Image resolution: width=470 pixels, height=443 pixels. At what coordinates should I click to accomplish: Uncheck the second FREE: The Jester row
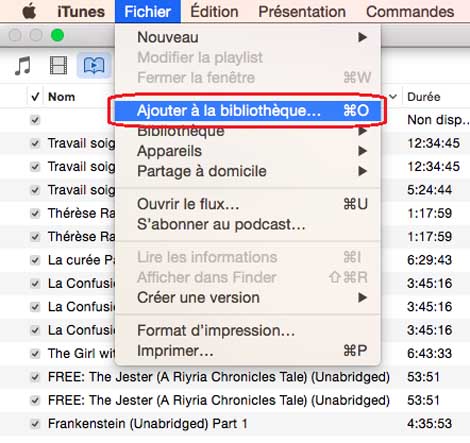[x=35, y=400]
